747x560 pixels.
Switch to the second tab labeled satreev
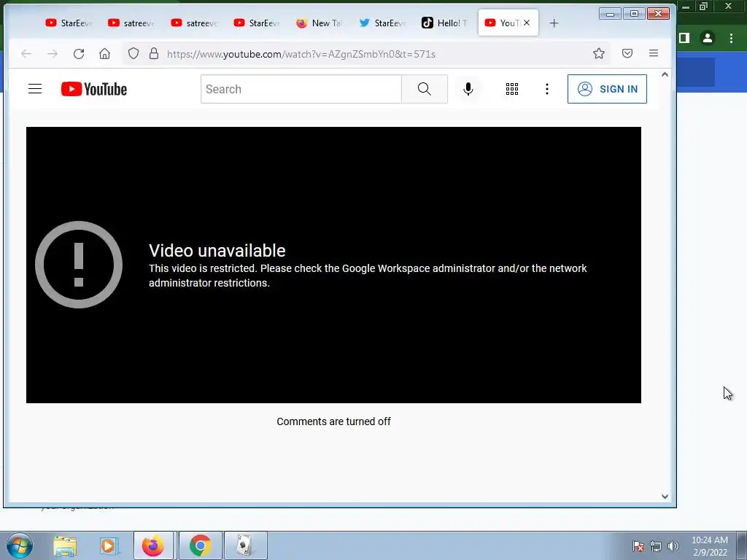coord(131,23)
